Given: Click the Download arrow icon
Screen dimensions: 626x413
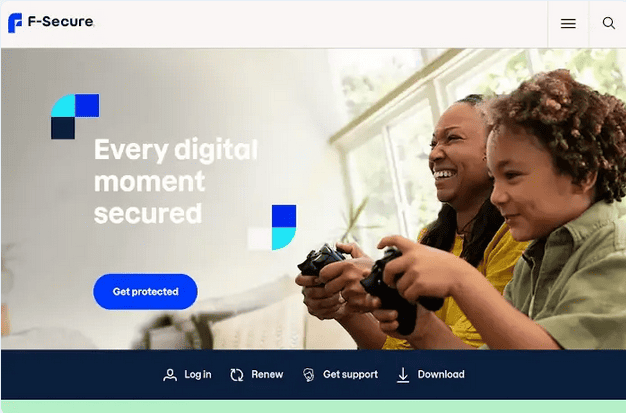Looking at the screenshot, I should coord(403,375).
